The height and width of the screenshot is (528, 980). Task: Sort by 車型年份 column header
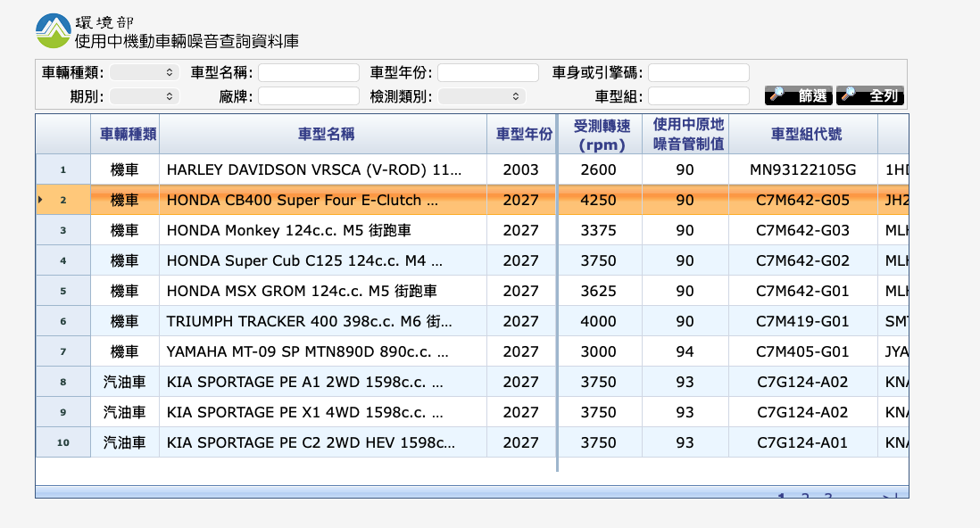pyautogui.click(x=521, y=135)
